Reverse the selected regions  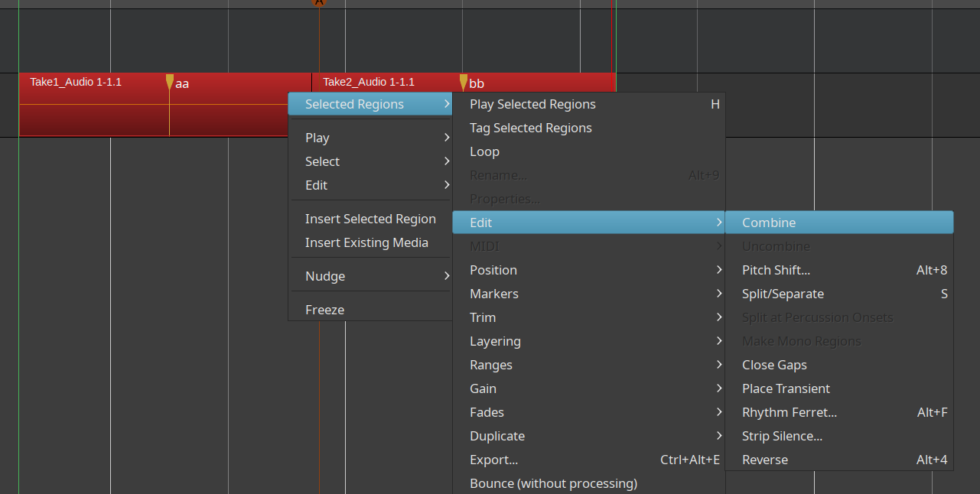click(765, 460)
